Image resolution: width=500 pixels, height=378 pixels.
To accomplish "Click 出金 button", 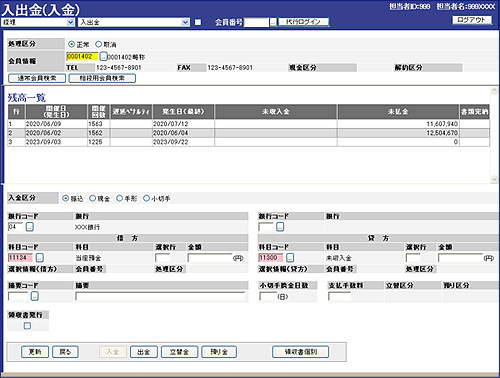I will pos(144,352).
